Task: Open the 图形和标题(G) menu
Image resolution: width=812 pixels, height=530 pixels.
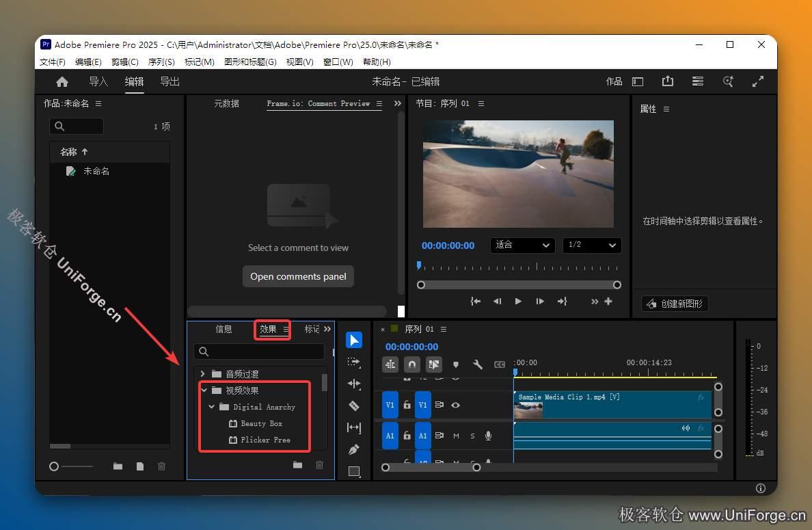Action: coord(250,62)
